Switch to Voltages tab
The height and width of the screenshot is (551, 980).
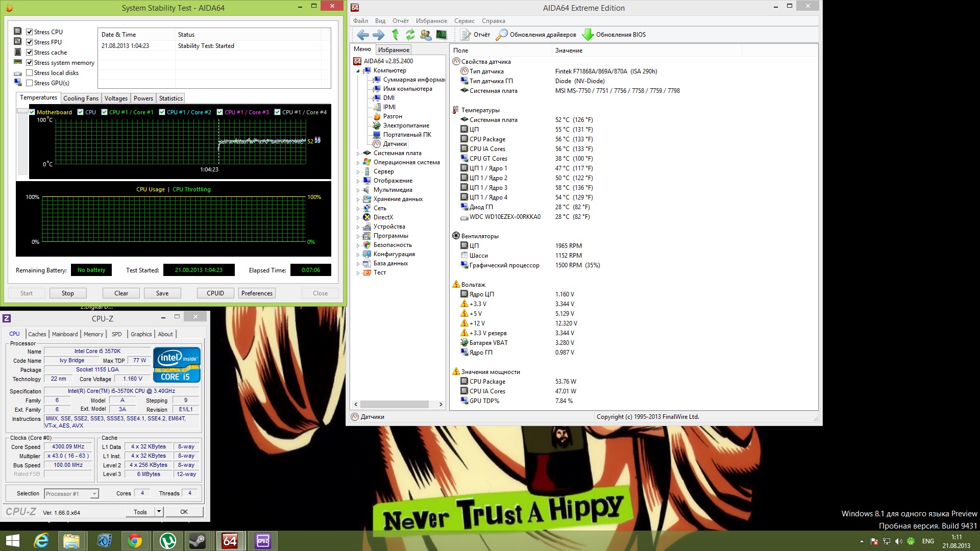coord(116,98)
